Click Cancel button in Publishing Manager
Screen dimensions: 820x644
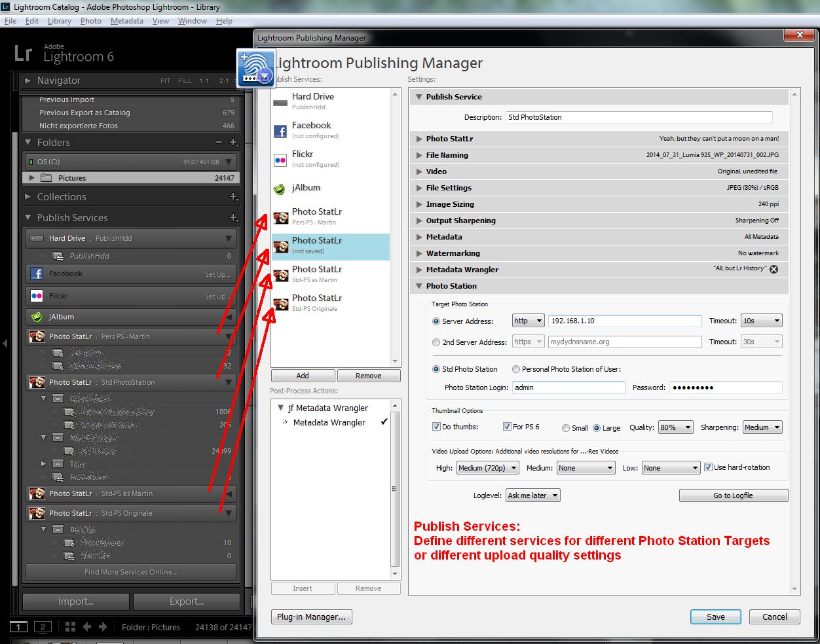775,617
